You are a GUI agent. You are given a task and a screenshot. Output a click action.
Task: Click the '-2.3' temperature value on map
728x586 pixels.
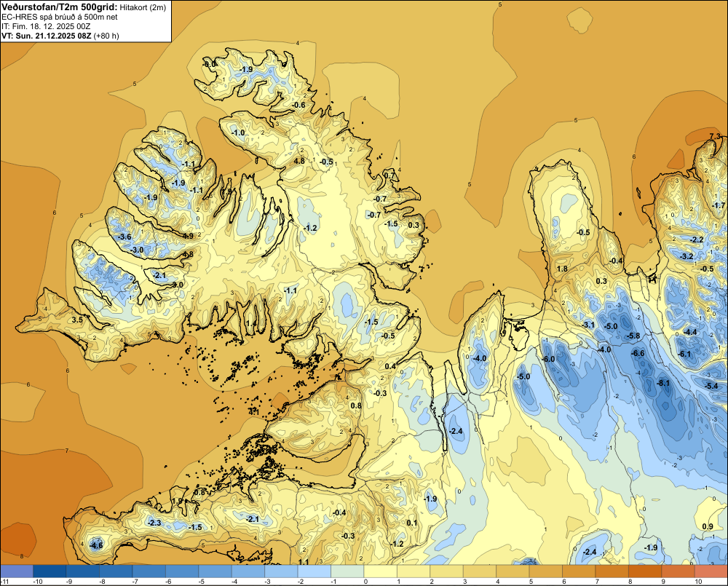pos(154,523)
